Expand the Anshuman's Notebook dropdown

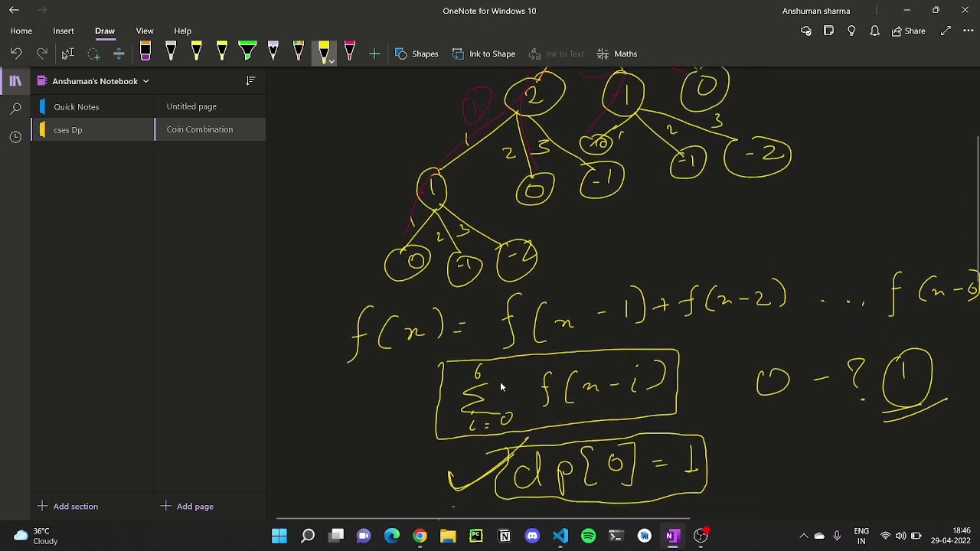coord(145,81)
